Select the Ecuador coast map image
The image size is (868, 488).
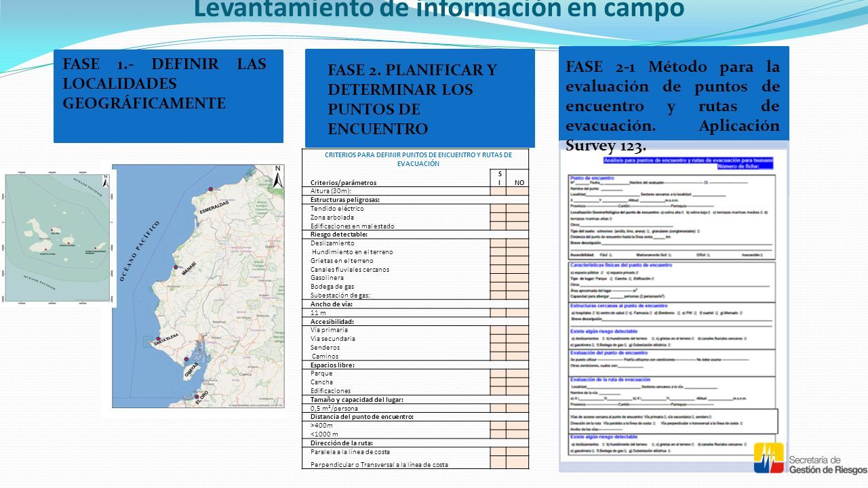(x=198, y=286)
